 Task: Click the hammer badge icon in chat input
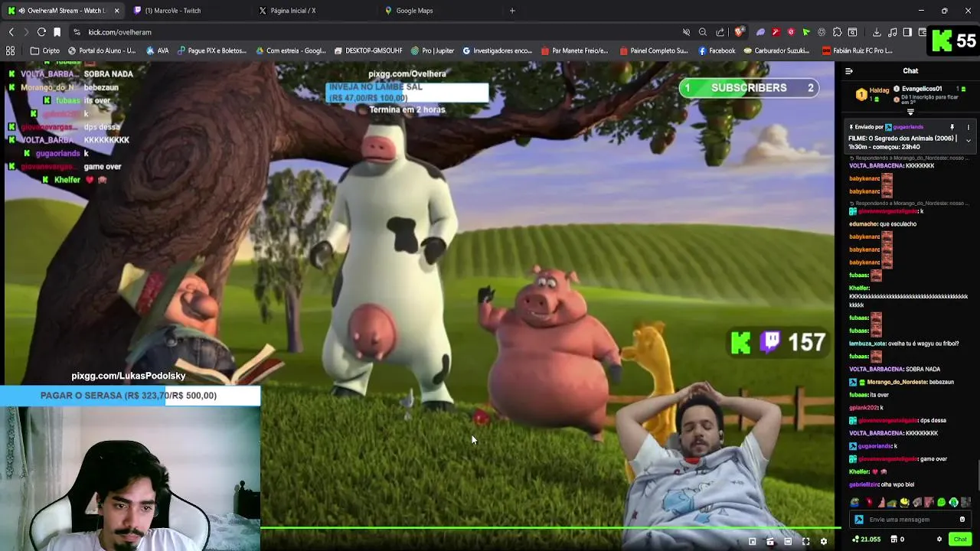point(859,520)
